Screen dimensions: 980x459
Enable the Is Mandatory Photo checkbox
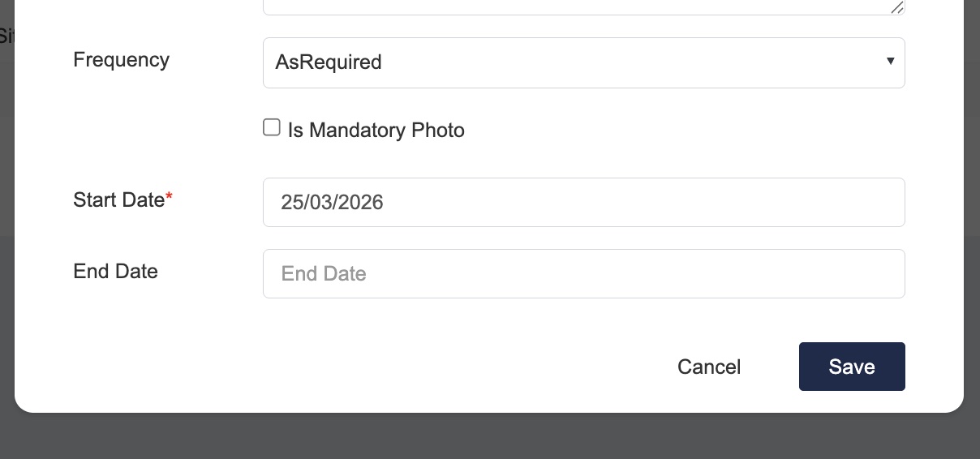272,127
